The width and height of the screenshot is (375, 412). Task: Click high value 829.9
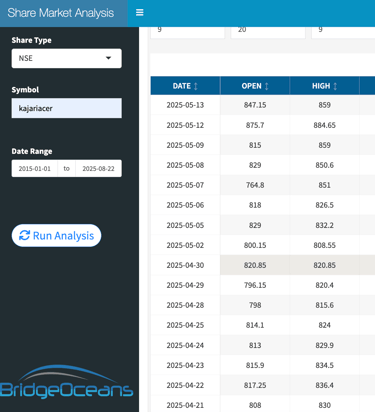pyautogui.click(x=324, y=345)
